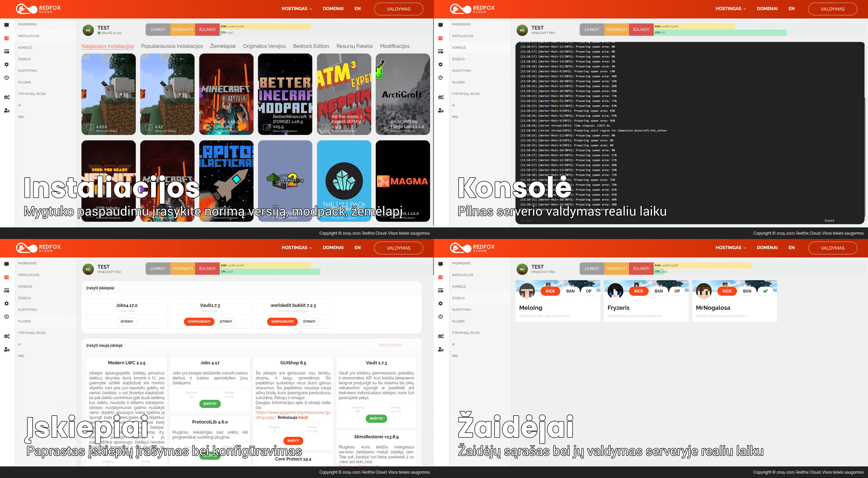Click the user-settings sidebar icon in Instaliacijos panel

click(7, 110)
